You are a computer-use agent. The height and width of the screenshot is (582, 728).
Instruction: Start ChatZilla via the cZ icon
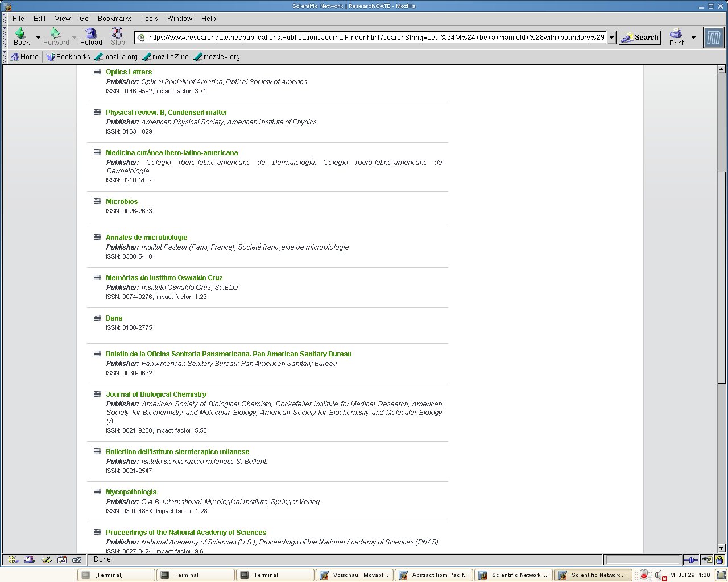click(x=77, y=560)
